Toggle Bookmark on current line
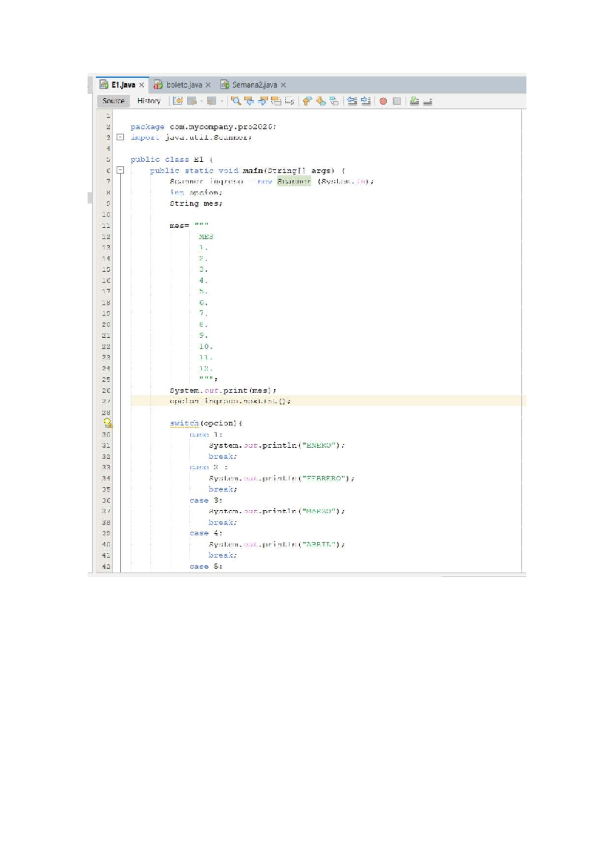This screenshot has width=614, height=868. 334,101
